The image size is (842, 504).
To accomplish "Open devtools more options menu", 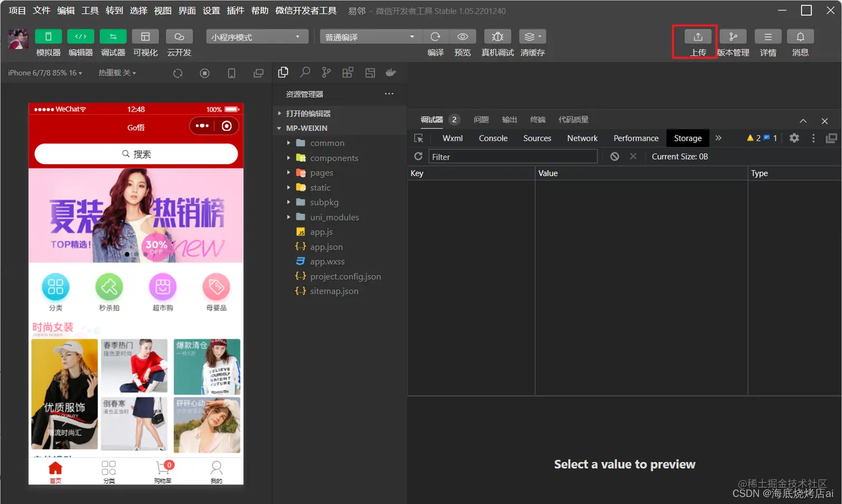I will click(x=814, y=138).
